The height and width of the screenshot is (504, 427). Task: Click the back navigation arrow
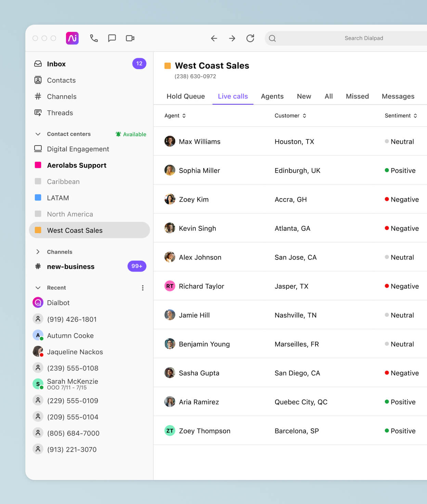coord(214,38)
